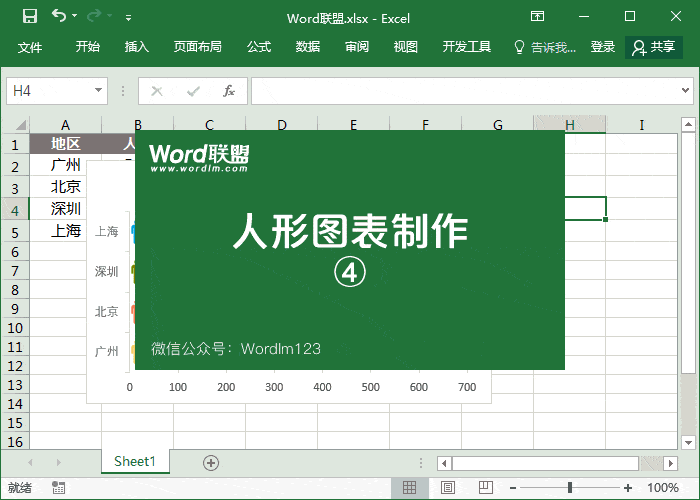
Task: Select column A header
Action: coord(66,125)
